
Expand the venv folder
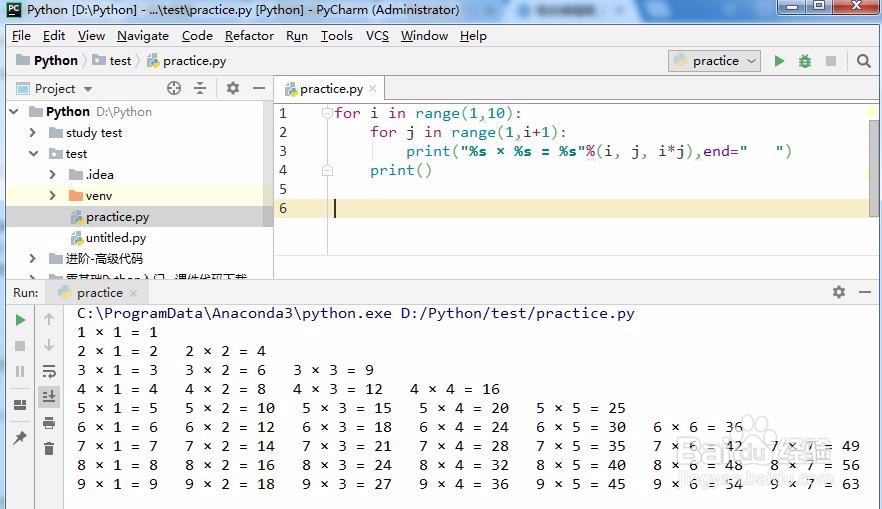[52, 196]
